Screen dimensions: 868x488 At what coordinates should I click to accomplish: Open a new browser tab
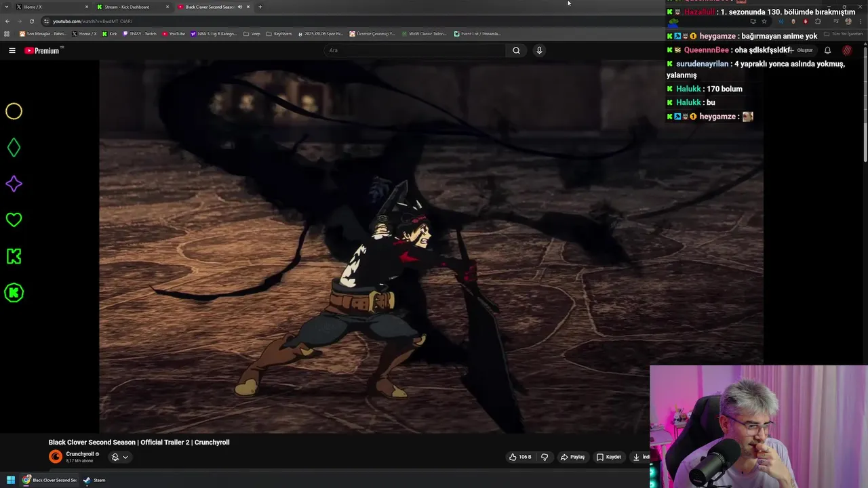click(x=260, y=7)
